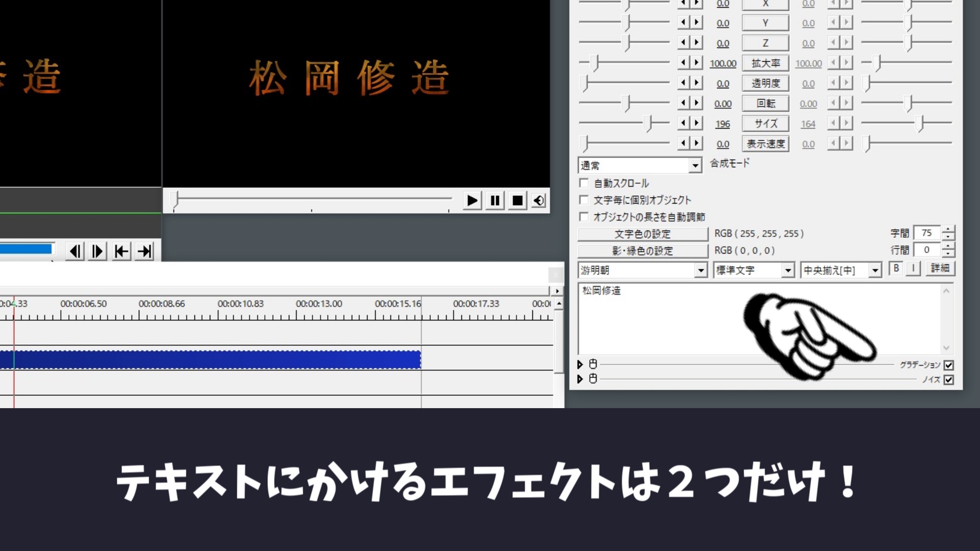Image resolution: width=980 pixels, height=551 pixels.
Task: Click the サイズ parameter button
Action: 765,123
